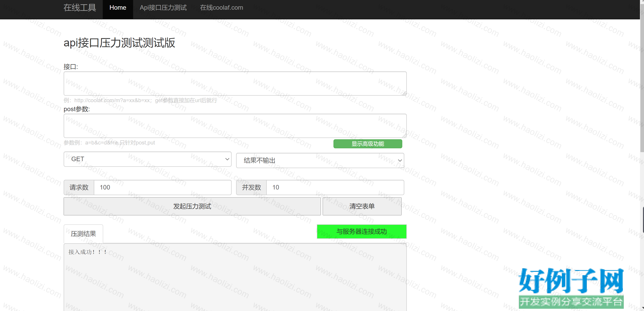The width and height of the screenshot is (644, 311).
Task: Click the 并发数 field label
Action: click(x=251, y=187)
